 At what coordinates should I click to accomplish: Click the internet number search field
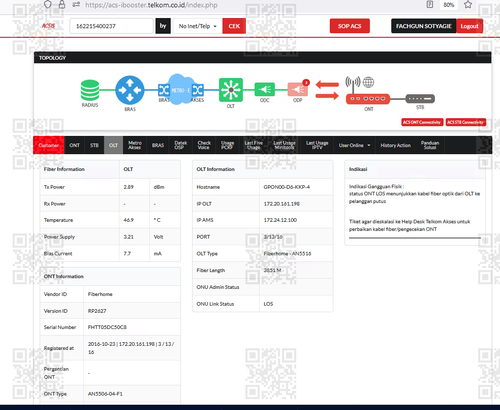point(111,26)
